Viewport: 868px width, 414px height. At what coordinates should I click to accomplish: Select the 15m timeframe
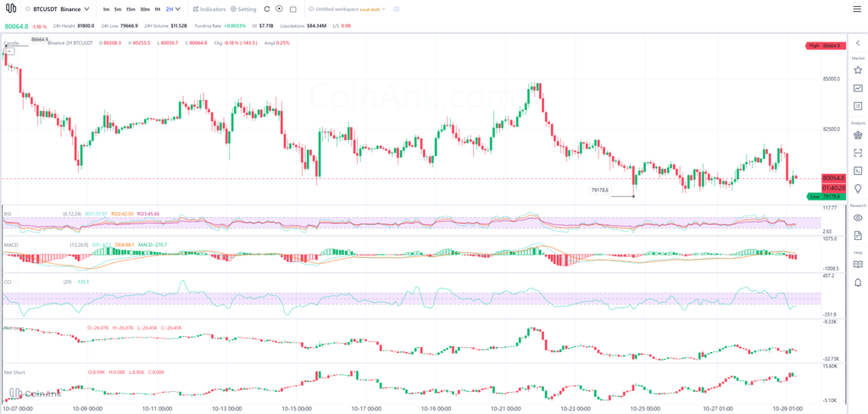pyautogui.click(x=130, y=9)
